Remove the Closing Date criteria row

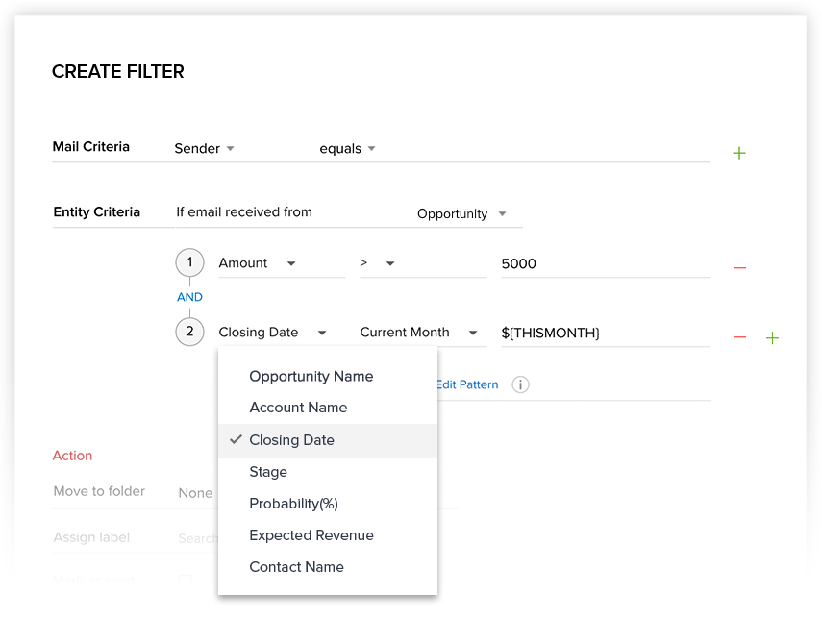[739, 336]
